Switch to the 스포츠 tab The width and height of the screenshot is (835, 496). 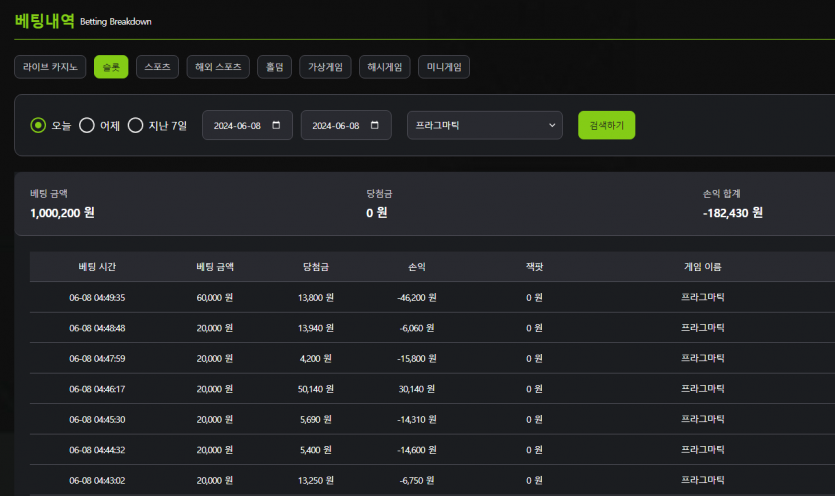(x=157, y=67)
